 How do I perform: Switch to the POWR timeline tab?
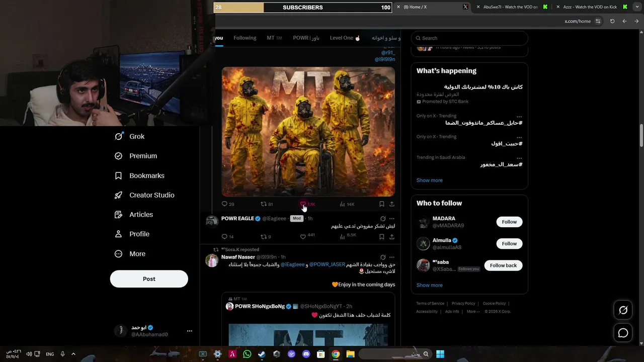pyautogui.click(x=306, y=38)
